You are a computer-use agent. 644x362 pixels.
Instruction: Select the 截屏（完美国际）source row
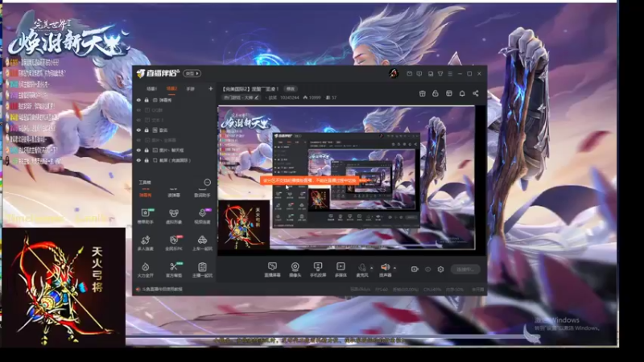coord(175,160)
